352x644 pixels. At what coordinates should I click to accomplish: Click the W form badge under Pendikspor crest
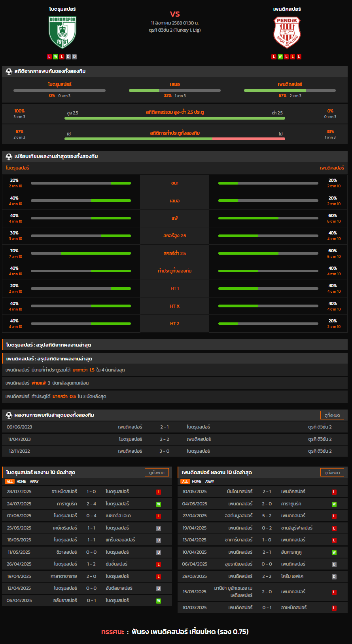pyautogui.click(x=280, y=57)
